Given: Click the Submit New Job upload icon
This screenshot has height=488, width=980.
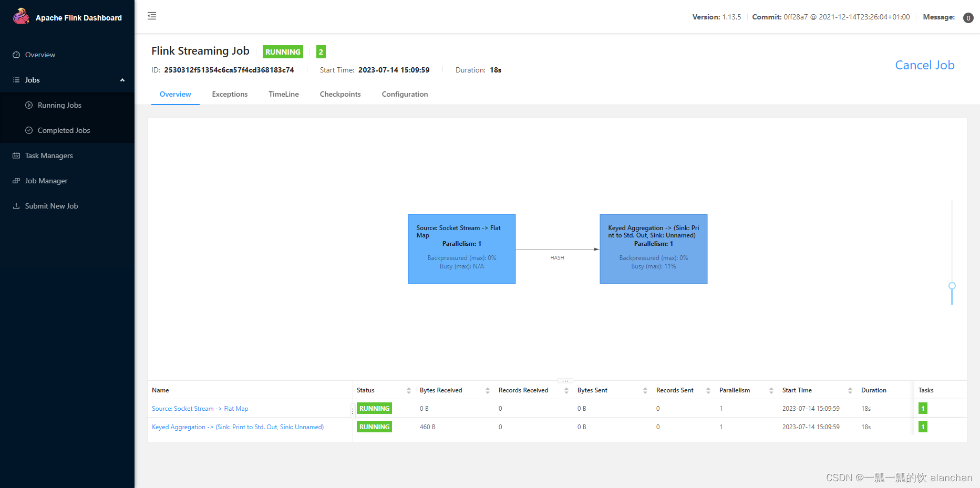Looking at the screenshot, I should (x=16, y=206).
